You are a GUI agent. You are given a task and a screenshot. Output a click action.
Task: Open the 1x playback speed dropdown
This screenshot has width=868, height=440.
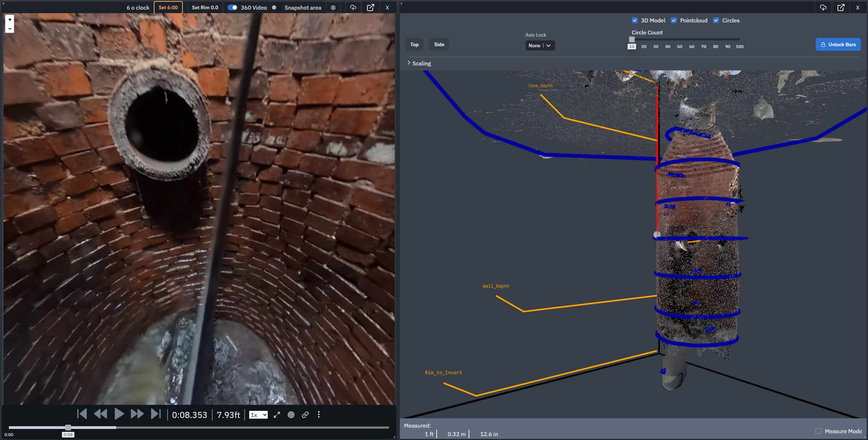pyautogui.click(x=258, y=415)
